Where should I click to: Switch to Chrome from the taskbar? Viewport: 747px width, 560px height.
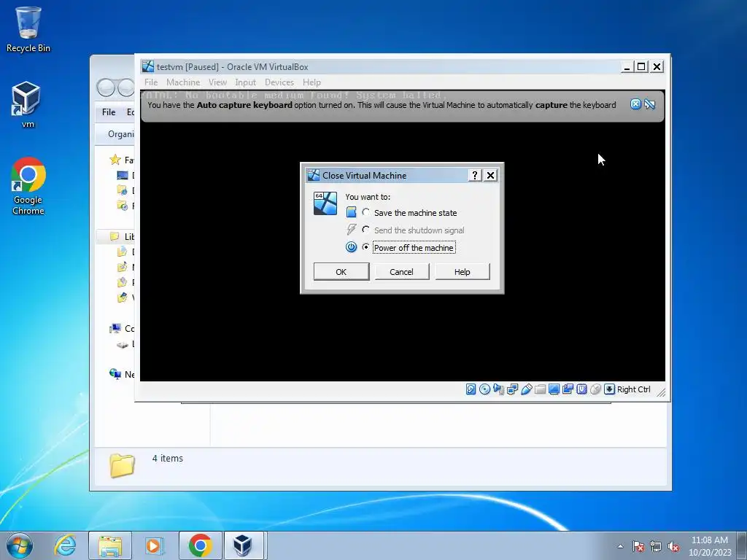[200, 545]
